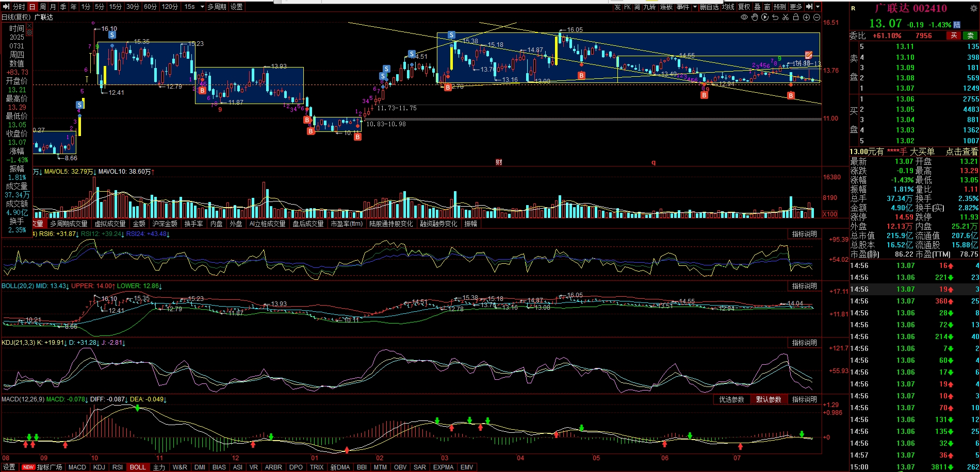Open RSI panel 指标说明

(x=805, y=234)
